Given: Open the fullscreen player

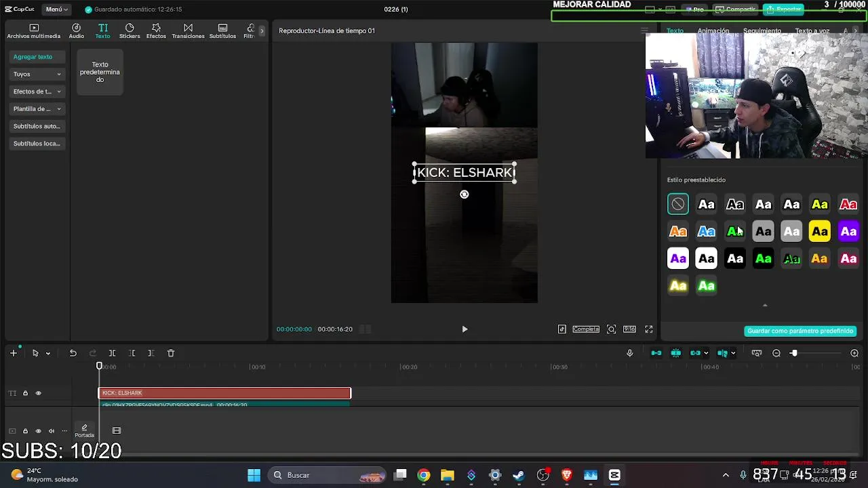Looking at the screenshot, I should (649, 329).
